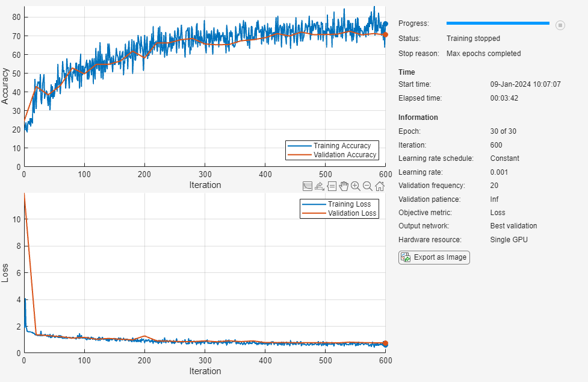Image resolution: width=588 pixels, height=382 pixels.
Task: Click Validation Accuracy in the accuracy legend
Action: [345, 155]
